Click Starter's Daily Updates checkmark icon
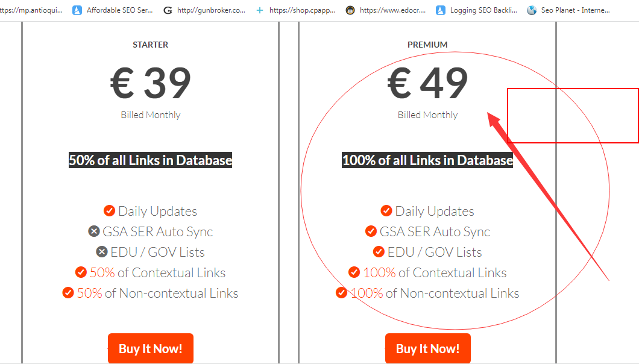This screenshot has height=364, width=639. (109, 211)
